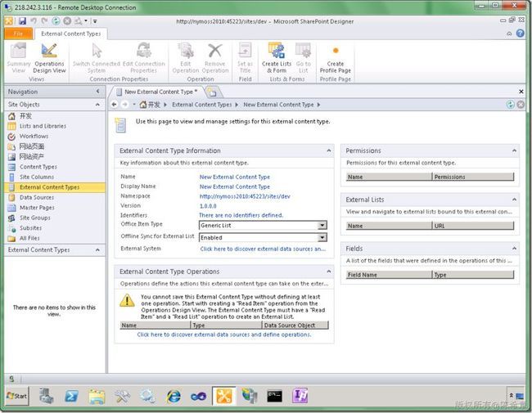
Task: Open Data Sources in navigation
Action: [37, 197]
